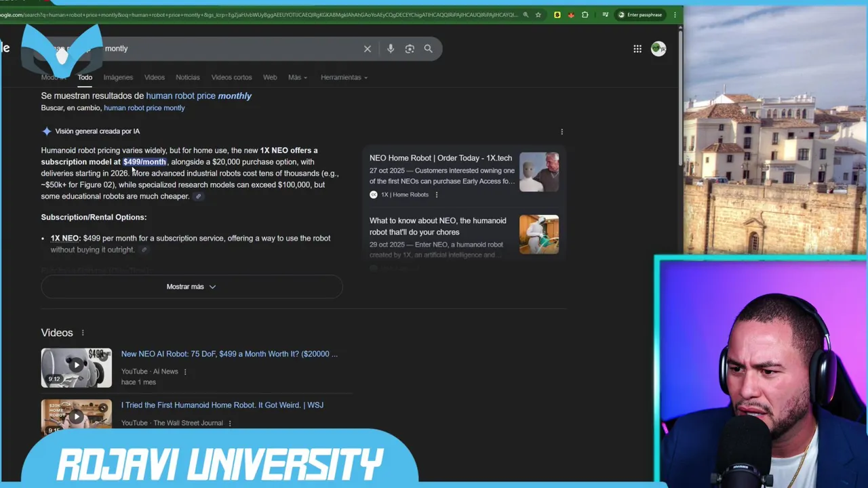Open the Google apps grid
This screenshot has width=868, height=488.
pos(637,49)
